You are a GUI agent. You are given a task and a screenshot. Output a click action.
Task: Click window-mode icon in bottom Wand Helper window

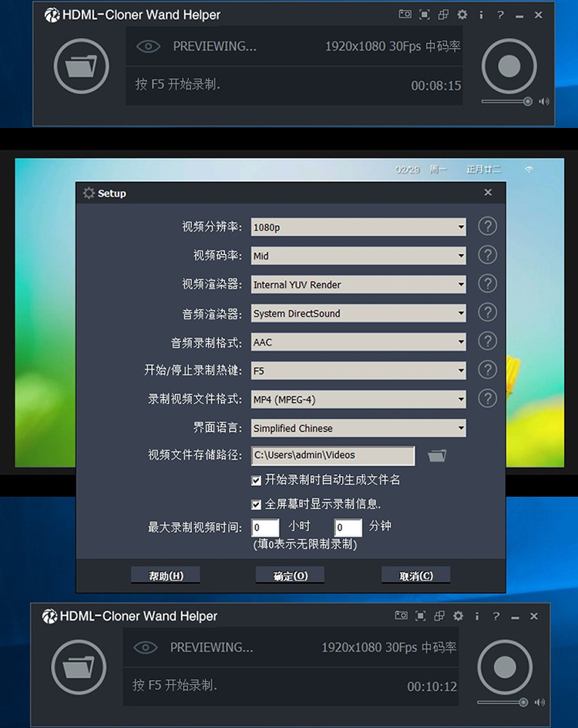point(439,615)
